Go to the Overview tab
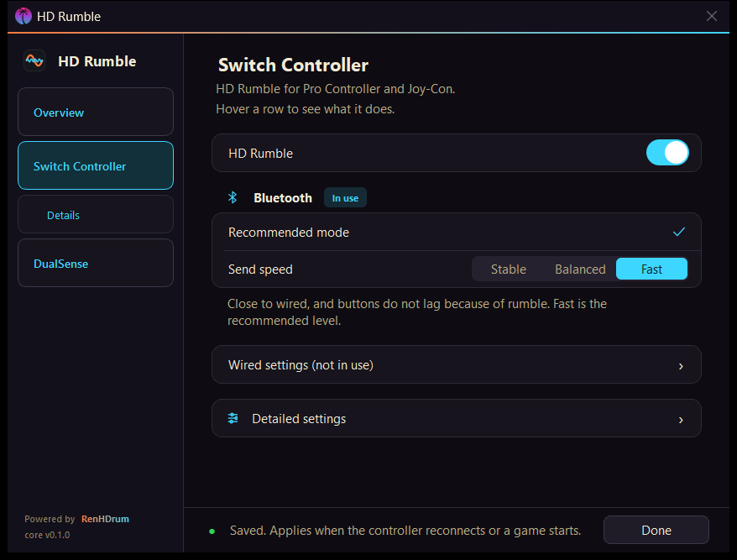The height and width of the screenshot is (560, 737). [96, 112]
